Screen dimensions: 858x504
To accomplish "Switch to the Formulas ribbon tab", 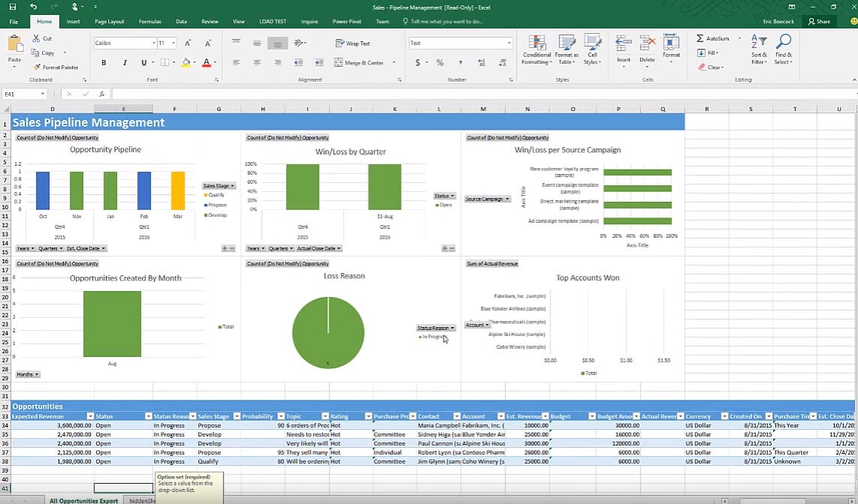I will click(x=149, y=22).
